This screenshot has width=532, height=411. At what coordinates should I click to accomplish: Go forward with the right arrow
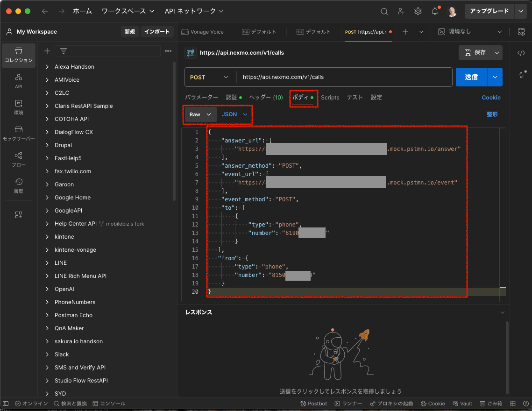[x=61, y=11]
